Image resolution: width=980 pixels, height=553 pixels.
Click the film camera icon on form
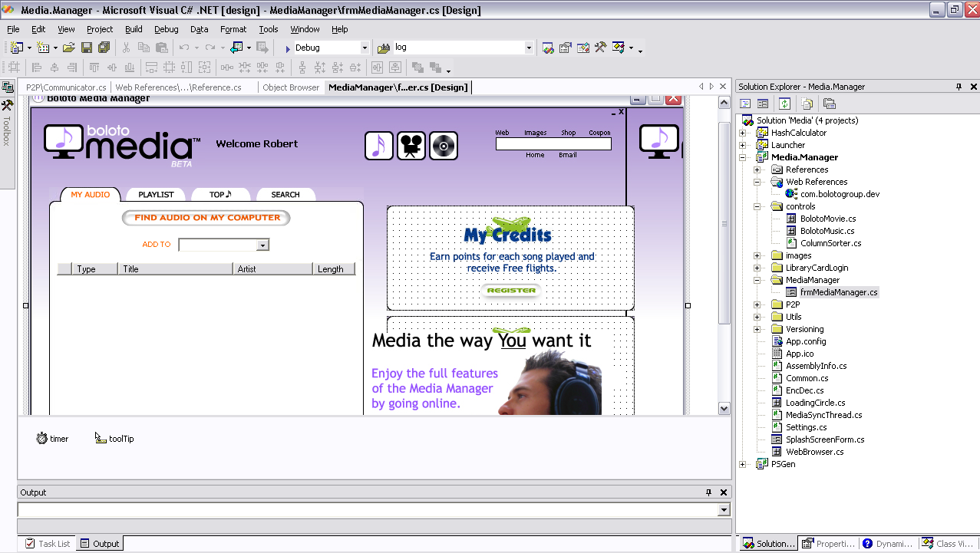[411, 146]
